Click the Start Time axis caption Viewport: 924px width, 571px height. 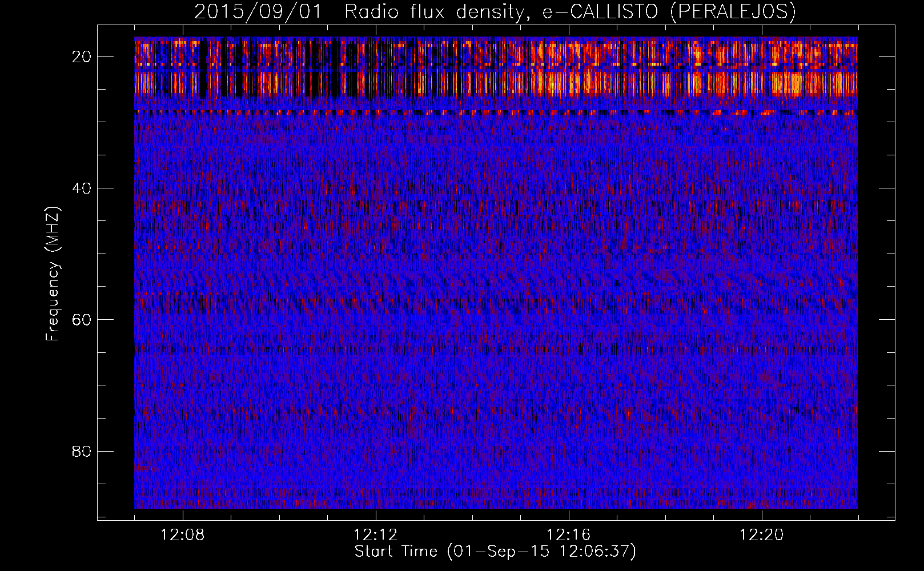click(x=495, y=552)
